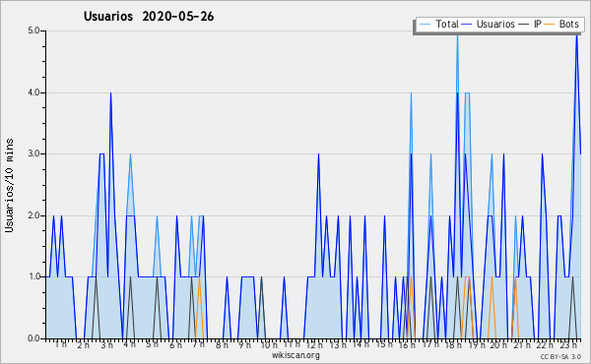Click the '3.0' y-axis value
This screenshot has width=591, height=364.
coord(33,153)
